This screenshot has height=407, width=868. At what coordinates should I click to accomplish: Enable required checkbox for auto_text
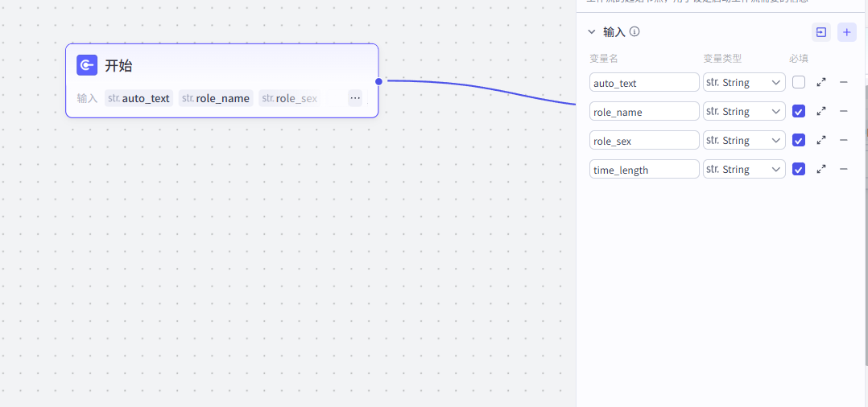click(799, 82)
